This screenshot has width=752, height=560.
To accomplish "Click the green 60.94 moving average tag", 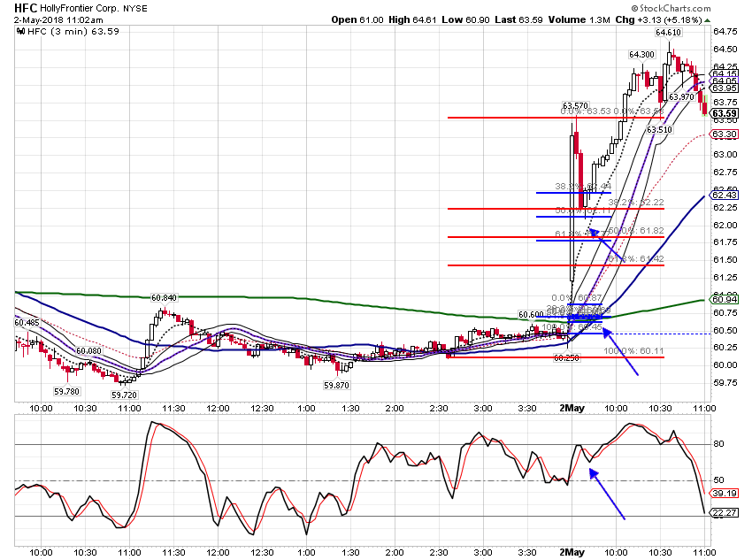I will 725,300.
